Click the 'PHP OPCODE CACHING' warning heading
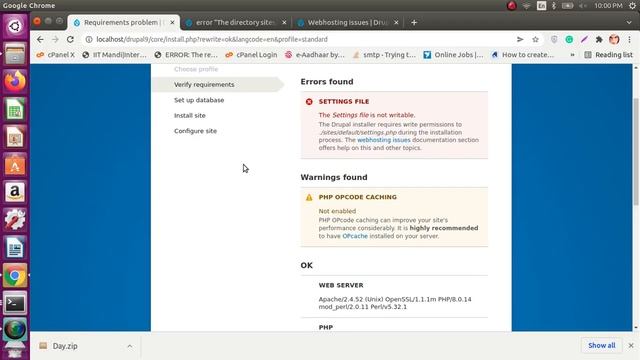 pos(358,197)
